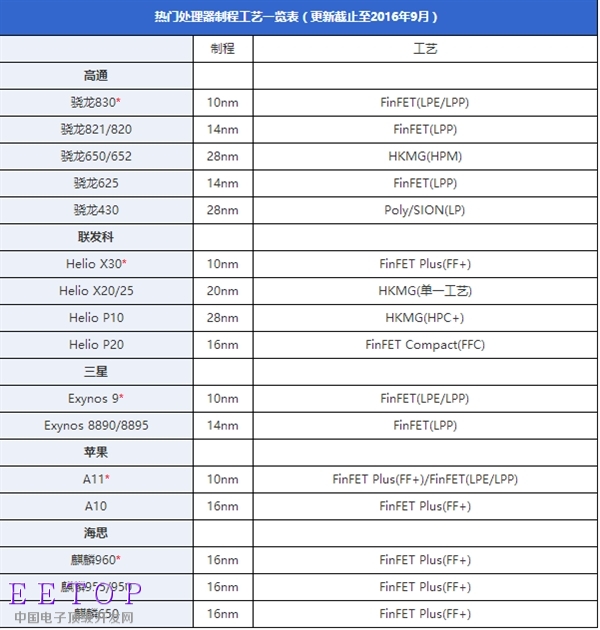600x630 pixels.
Task: Click "FinFET(LPE/LPP)" in the 骁龙830 row
Action: [425, 102]
